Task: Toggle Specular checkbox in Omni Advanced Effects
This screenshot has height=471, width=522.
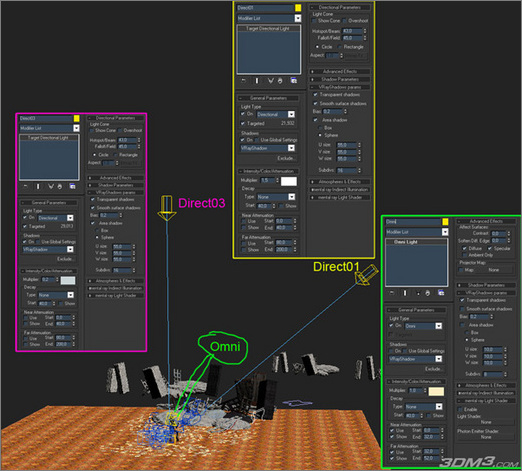Action: [x=490, y=248]
